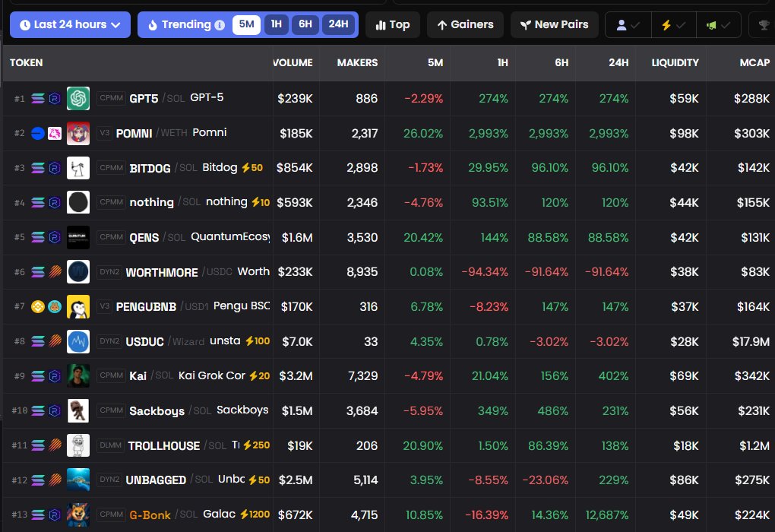Sort by the 1H price change column header

point(503,63)
